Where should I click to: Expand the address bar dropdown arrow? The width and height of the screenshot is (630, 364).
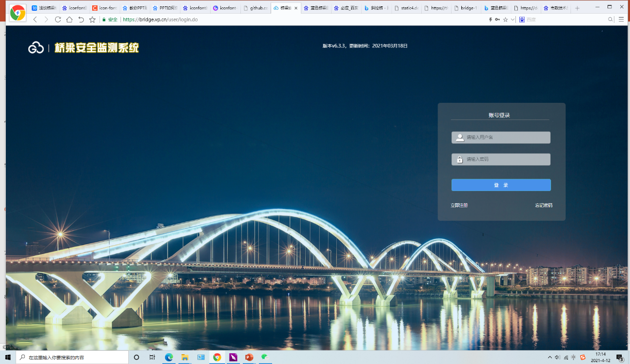pos(513,19)
